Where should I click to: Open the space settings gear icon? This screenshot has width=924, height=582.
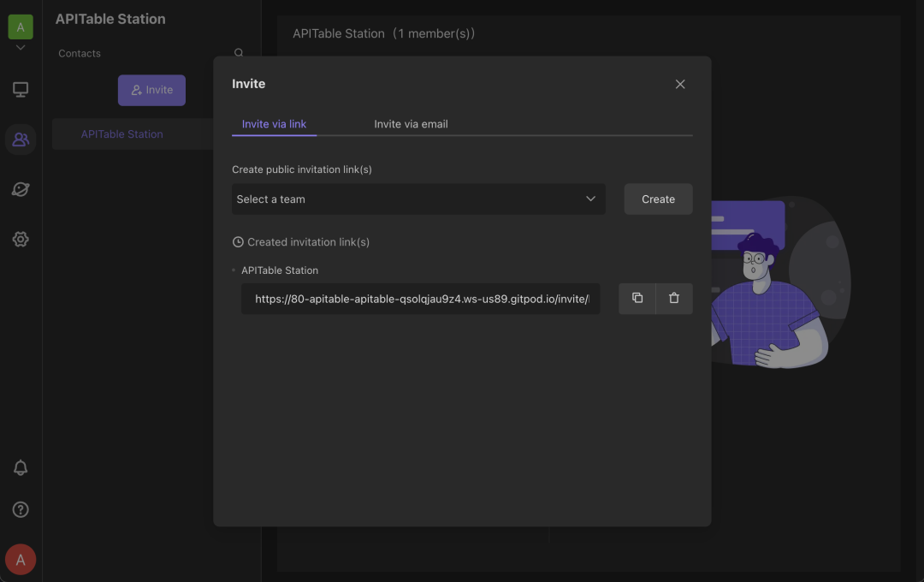pos(21,239)
